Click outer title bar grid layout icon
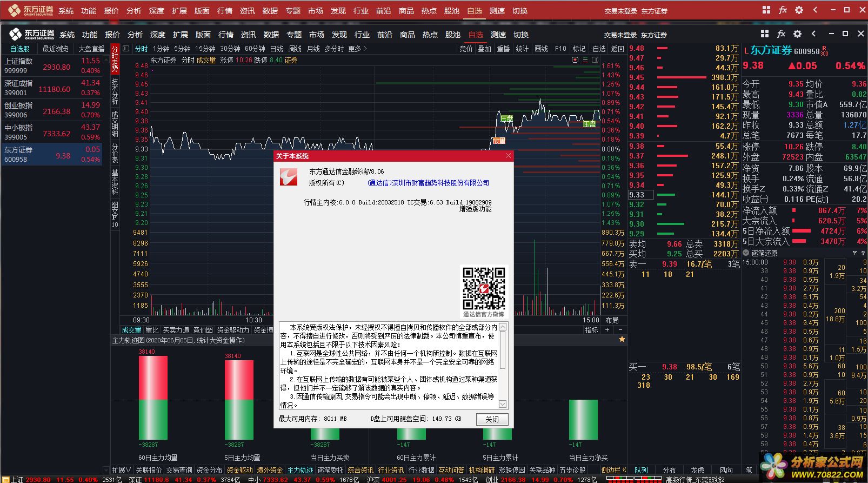This screenshot has width=868, height=483. [766, 10]
